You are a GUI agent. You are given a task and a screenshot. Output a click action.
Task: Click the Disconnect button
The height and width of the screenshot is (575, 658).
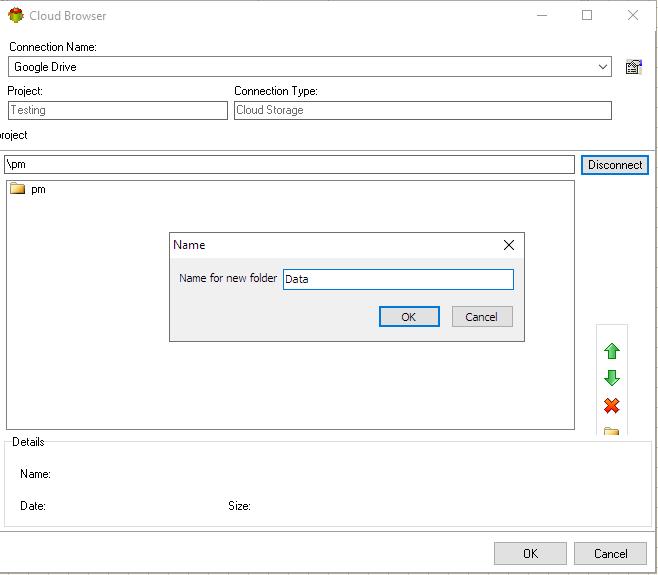[x=615, y=165]
